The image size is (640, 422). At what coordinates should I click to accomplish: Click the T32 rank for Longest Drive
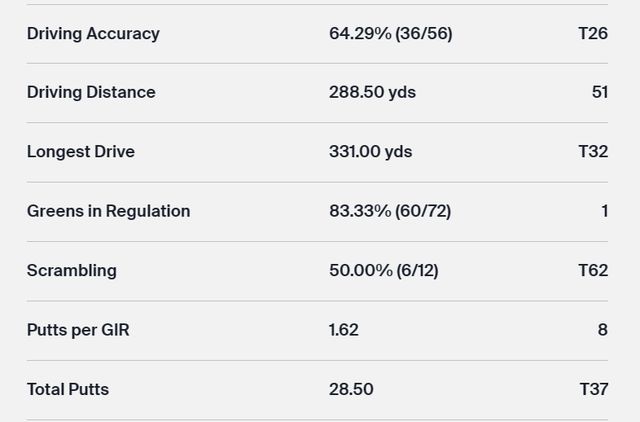coord(592,152)
